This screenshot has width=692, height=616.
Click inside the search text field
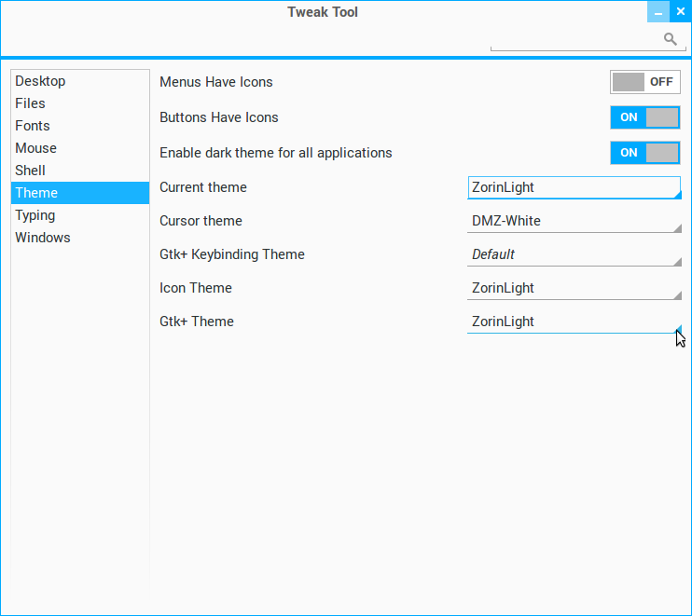pos(574,39)
